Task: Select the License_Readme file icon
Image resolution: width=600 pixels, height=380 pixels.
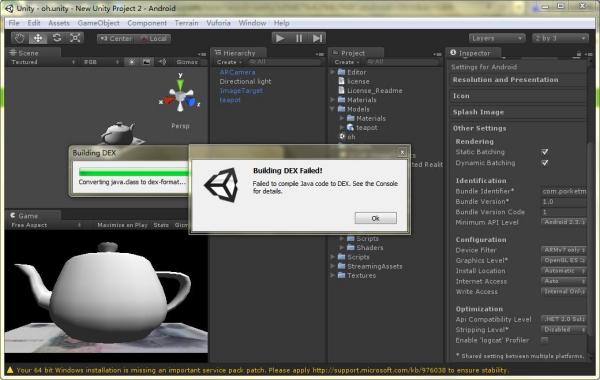Action: click(x=342, y=90)
